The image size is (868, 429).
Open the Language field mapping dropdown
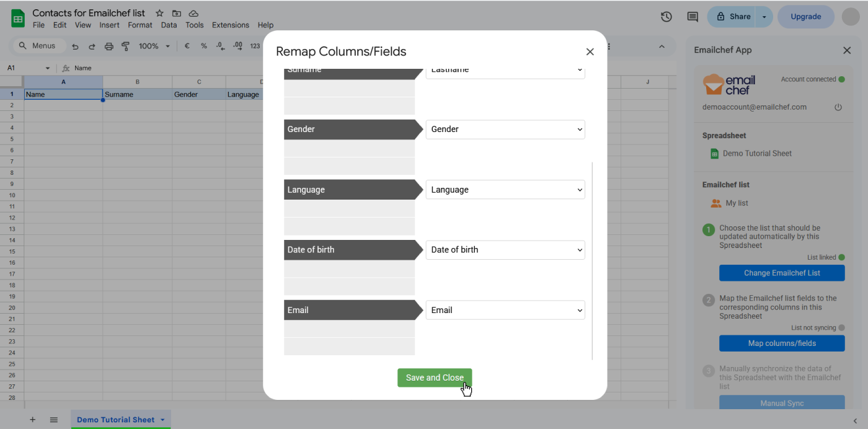(x=505, y=190)
